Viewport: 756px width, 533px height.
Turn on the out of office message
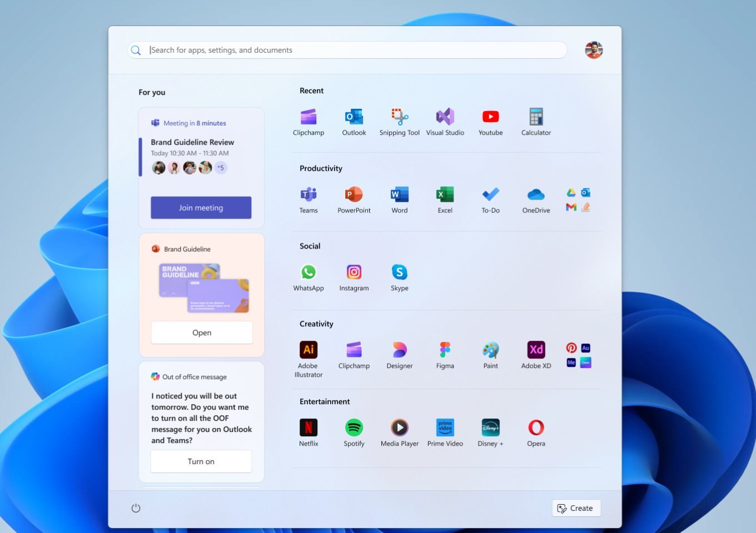pyautogui.click(x=201, y=461)
